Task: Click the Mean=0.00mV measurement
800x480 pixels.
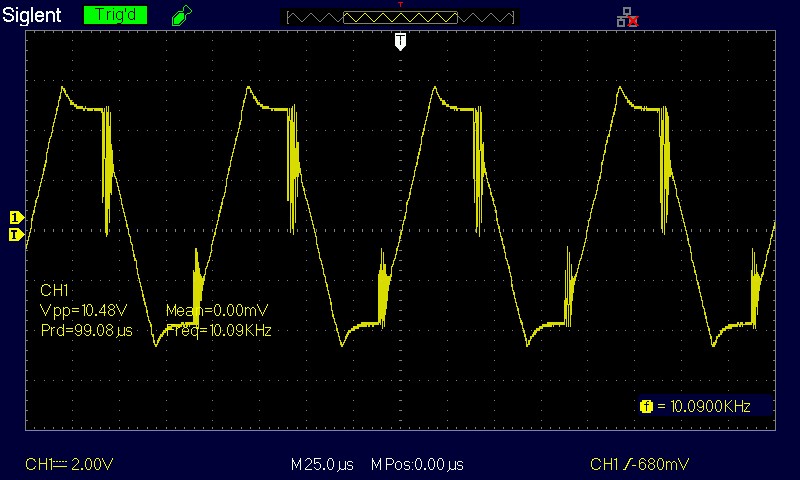Action: pos(216,310)
